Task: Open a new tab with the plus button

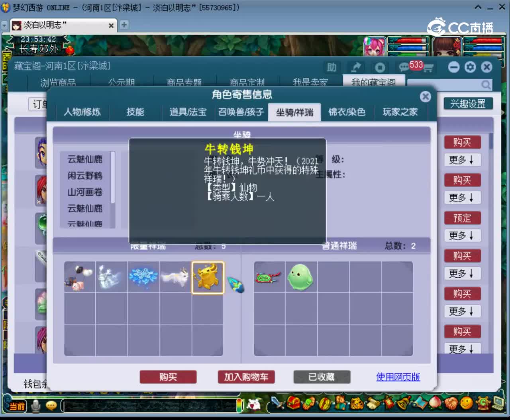Action: coord(124,25)
